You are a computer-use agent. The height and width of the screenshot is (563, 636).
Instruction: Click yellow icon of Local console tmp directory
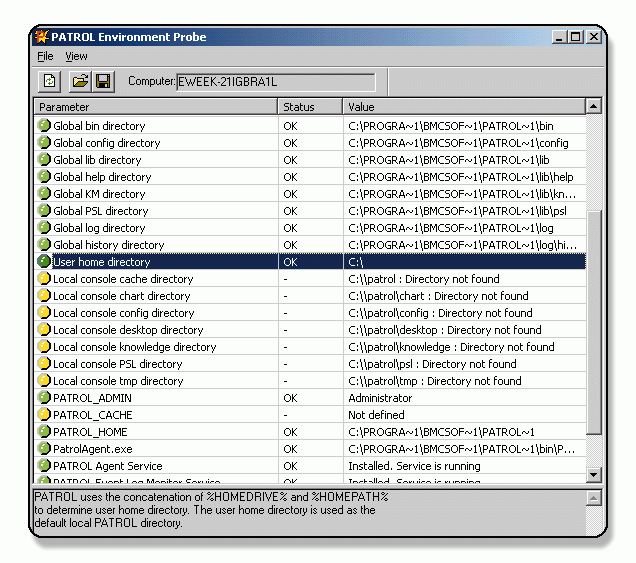(43, 380)
